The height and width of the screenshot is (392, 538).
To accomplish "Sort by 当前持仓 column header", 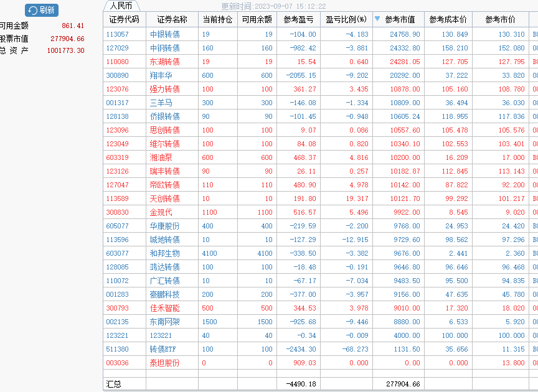I will point(217,19).
